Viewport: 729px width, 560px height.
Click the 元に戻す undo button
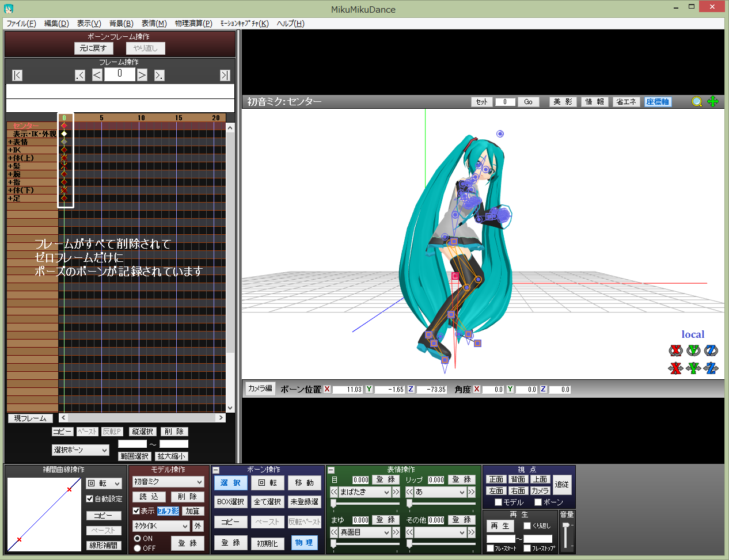(93, 48)
